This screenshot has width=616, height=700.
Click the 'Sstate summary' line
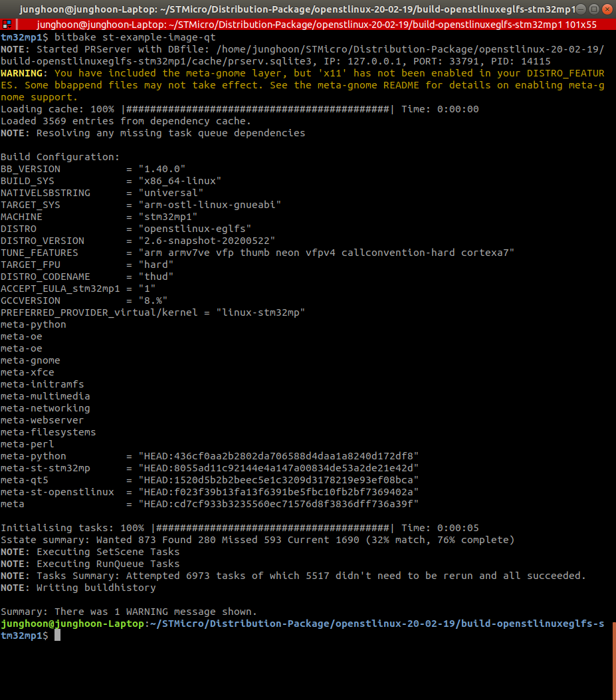pyautogui.click(x=258, y=540)
